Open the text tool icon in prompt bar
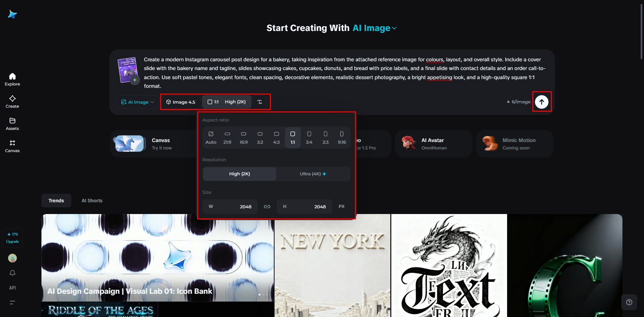 click(259, 102)
